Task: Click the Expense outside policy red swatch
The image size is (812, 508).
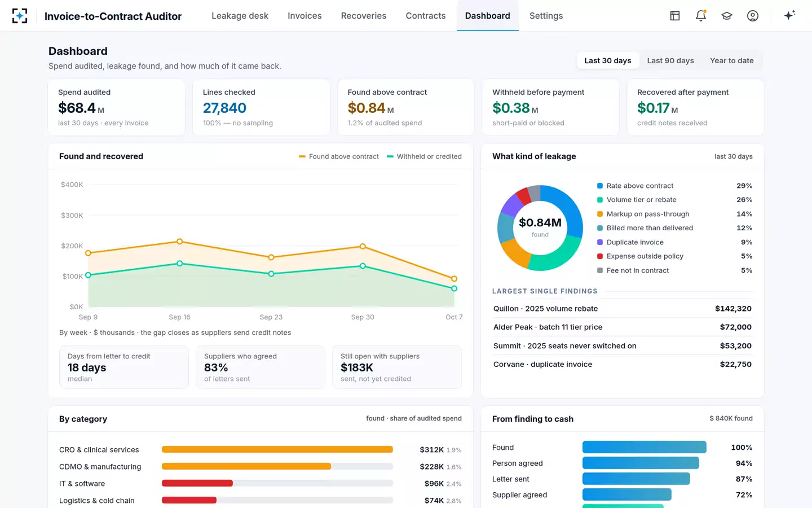Action: pyautogui.click(x=600, y=256)
